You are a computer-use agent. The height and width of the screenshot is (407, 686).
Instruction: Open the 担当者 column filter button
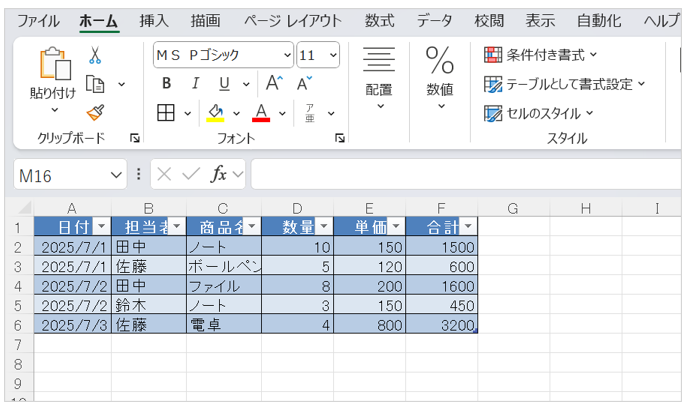(x=177, y=226)
